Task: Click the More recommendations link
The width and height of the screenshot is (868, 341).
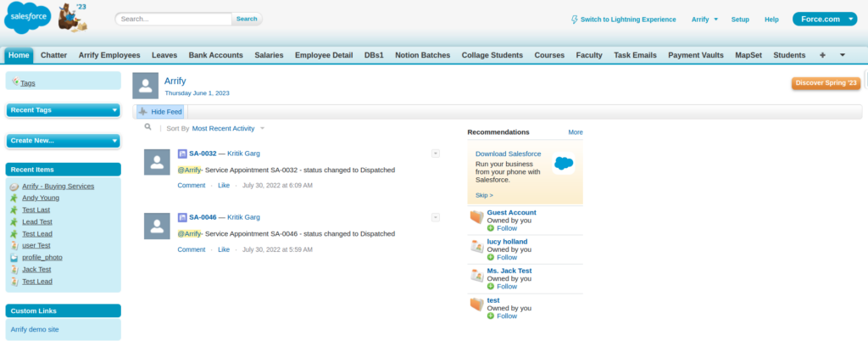Action: coord(576,132)
